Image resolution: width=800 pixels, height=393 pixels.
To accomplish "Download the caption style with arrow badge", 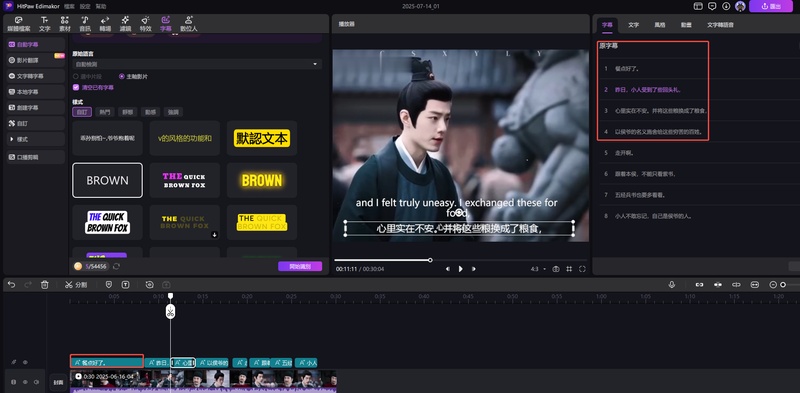I will click(215, 235).
